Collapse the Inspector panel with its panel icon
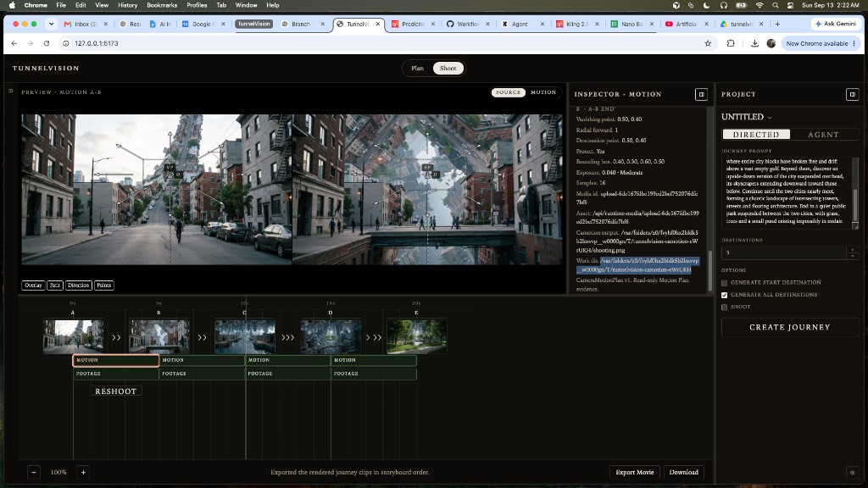 tap(701, 94)
